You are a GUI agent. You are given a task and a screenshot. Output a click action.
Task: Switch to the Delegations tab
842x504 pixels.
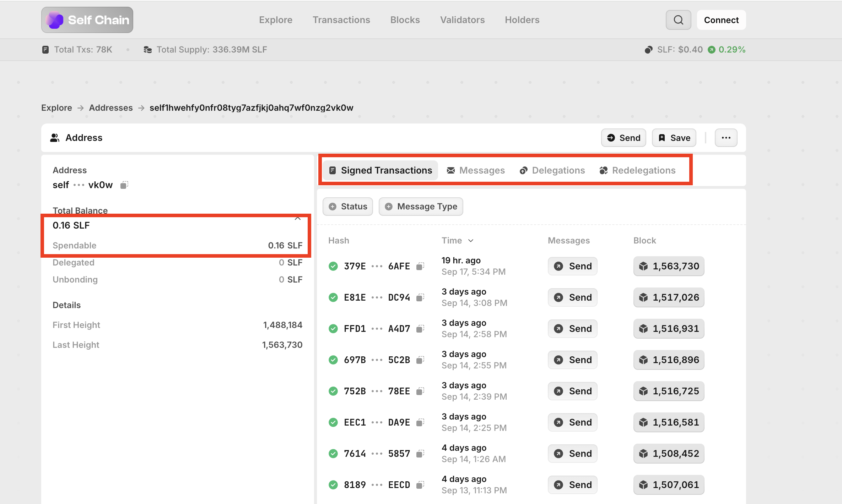point(552,170)
